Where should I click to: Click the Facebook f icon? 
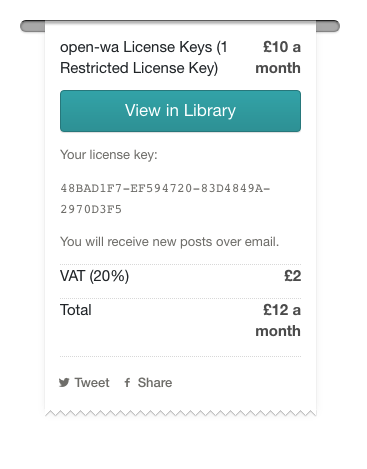tap(127, 382)
